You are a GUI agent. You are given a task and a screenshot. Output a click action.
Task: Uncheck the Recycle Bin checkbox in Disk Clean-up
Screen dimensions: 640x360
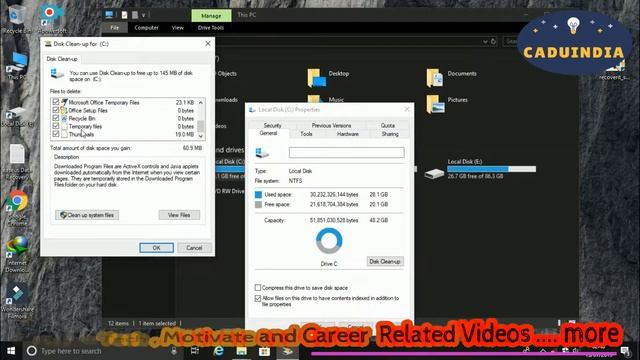tap(56, 118)
